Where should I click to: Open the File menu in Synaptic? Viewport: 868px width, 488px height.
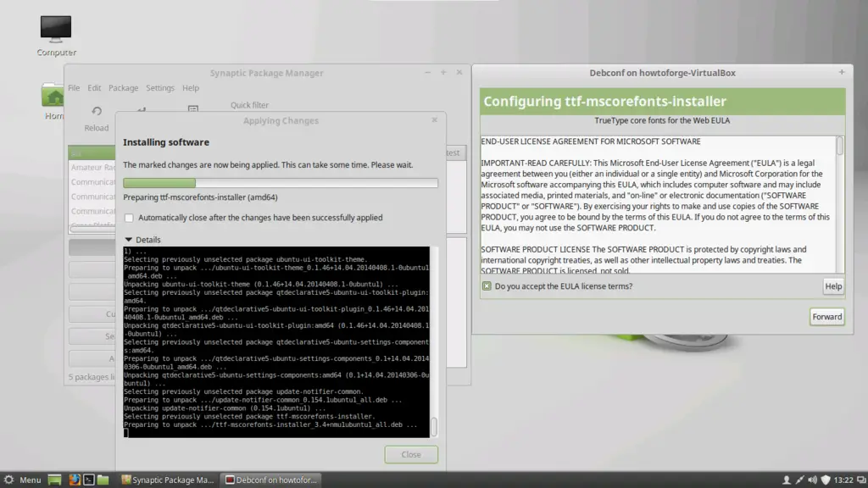pos(74,88)
